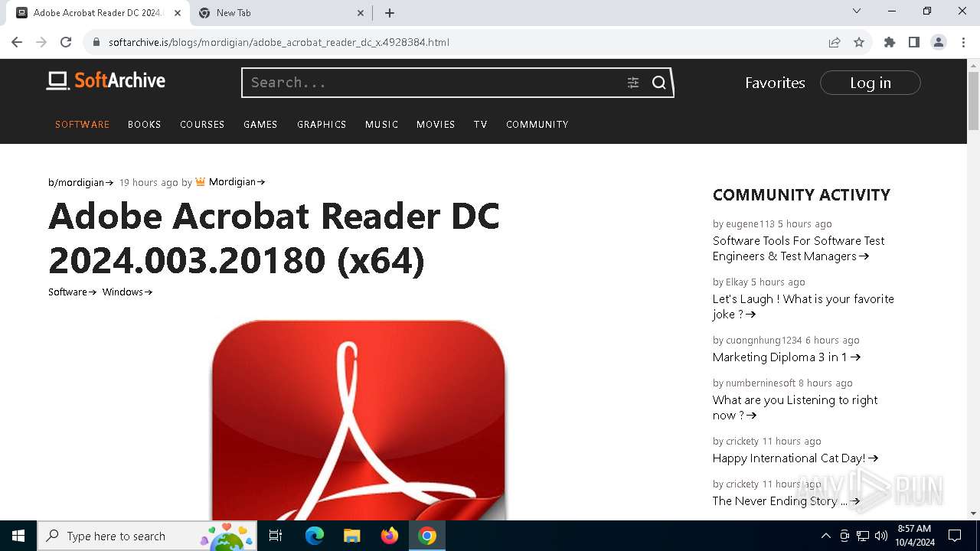Open the Chrome profile avatar

[939, 42]
